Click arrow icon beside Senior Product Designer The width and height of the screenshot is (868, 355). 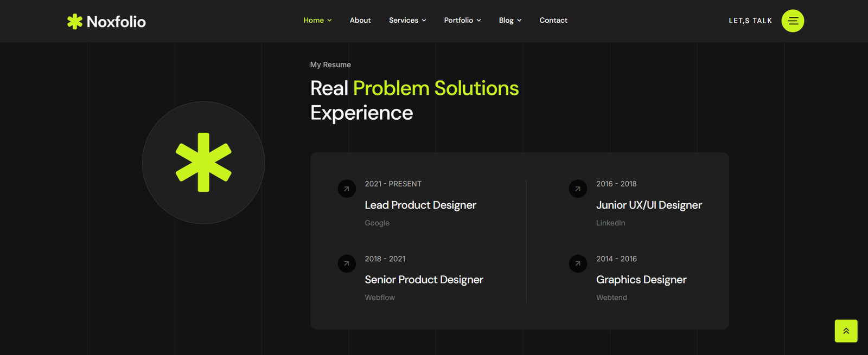(x=347, y=263)
